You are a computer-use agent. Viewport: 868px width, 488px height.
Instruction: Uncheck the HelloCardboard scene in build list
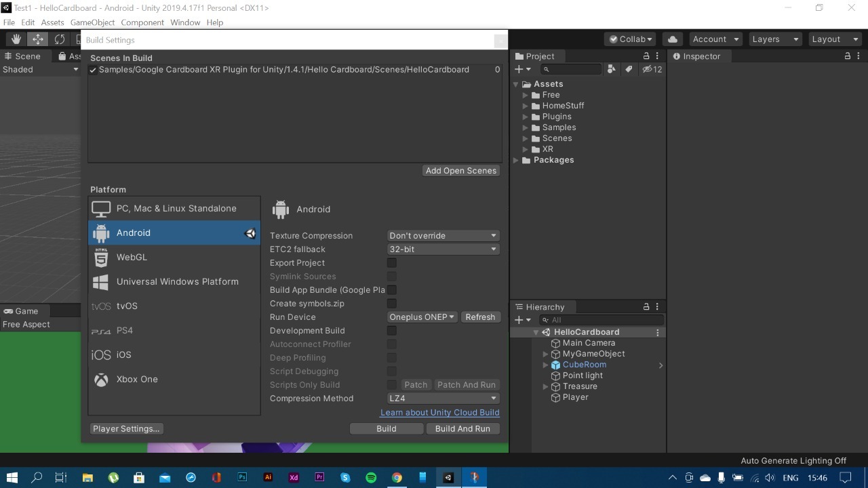(x=94, y=70)
